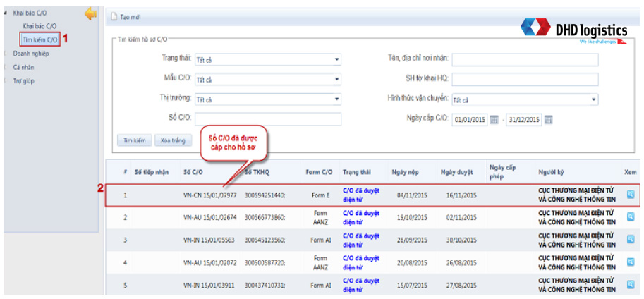This screenshot has height=299, width=644.
Task: Click the Số C/O input field
Action: pos(267,119)
